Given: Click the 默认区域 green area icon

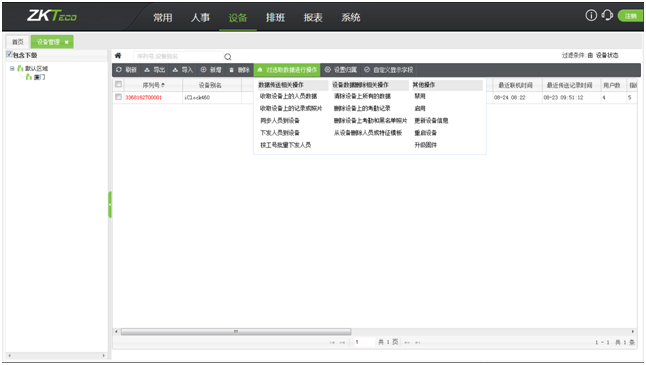Looking at the screenshot, I should 20,68.
